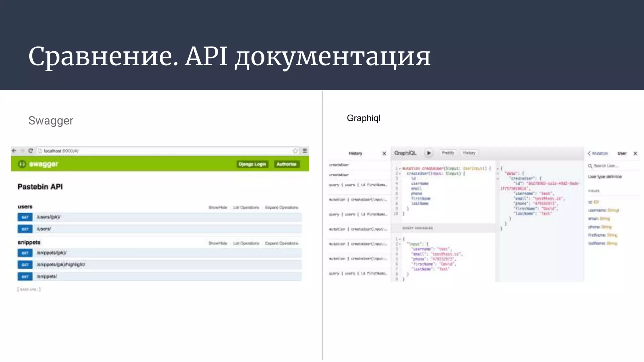
Task: Collapse the snippets section header
Action: pyautogui.click(x=29, y=242)
